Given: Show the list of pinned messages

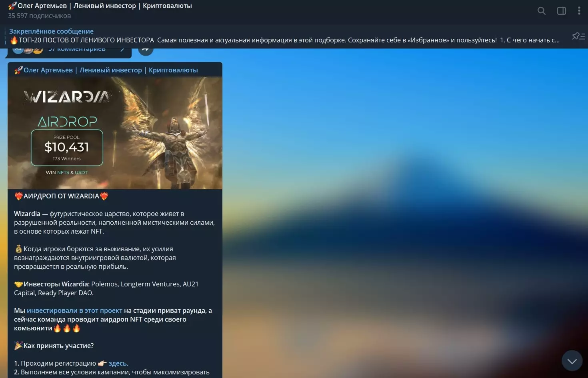Looking at the screenshot, I should pos(578,36).
